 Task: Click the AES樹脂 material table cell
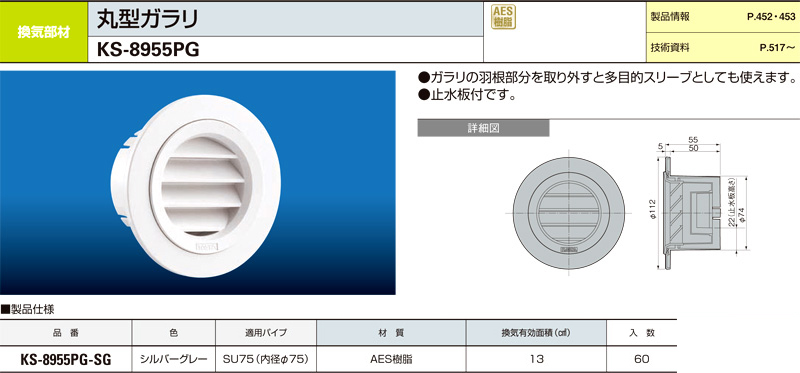click(391, 359)
